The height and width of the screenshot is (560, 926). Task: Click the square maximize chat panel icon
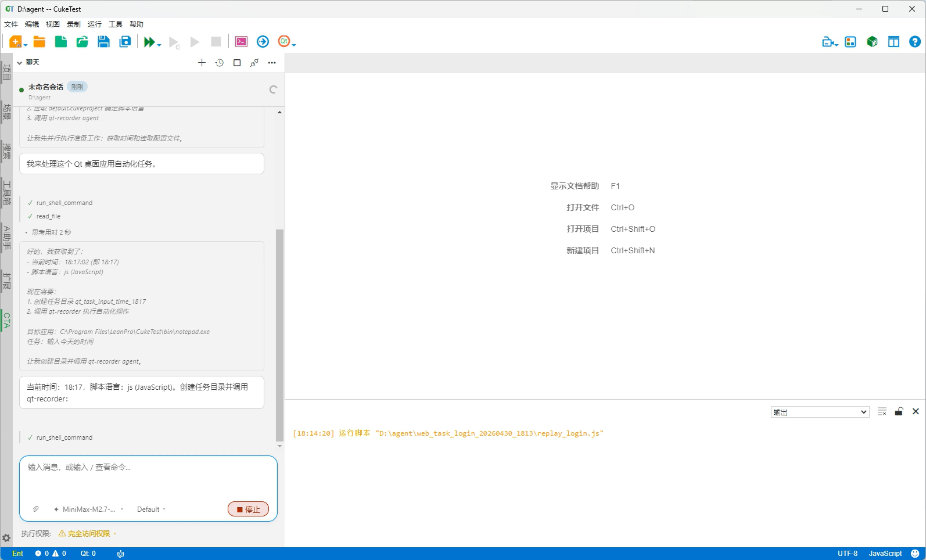coord(237,63)
